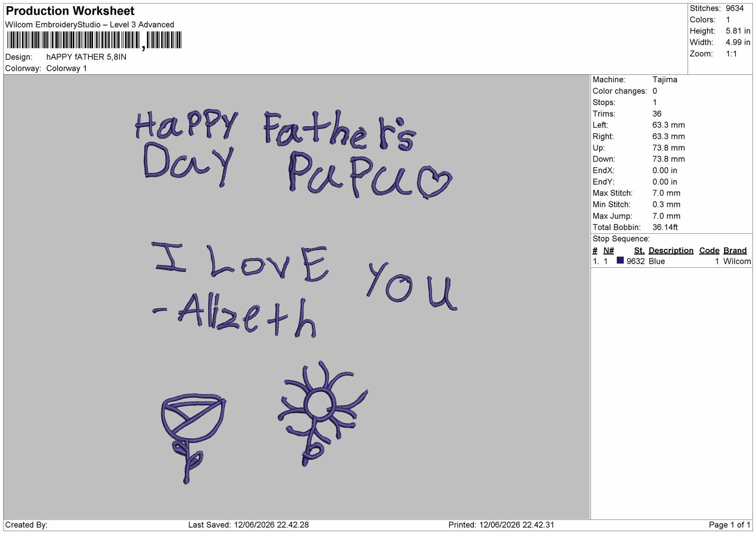Screen dimensions: 756x534
Task: Click the 'Created By:' label
Action: 26,525
